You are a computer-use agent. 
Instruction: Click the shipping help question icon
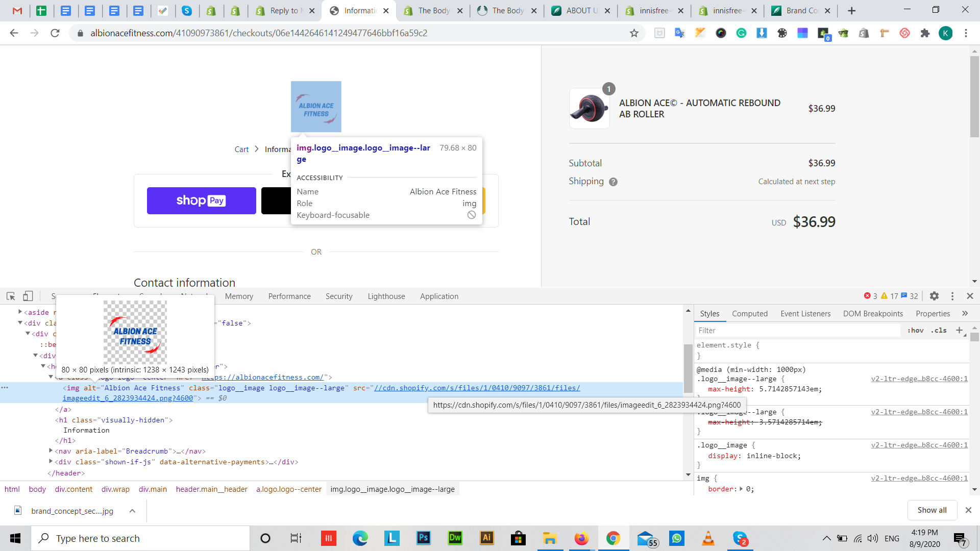pyautogui.click(x=613, y=182)
